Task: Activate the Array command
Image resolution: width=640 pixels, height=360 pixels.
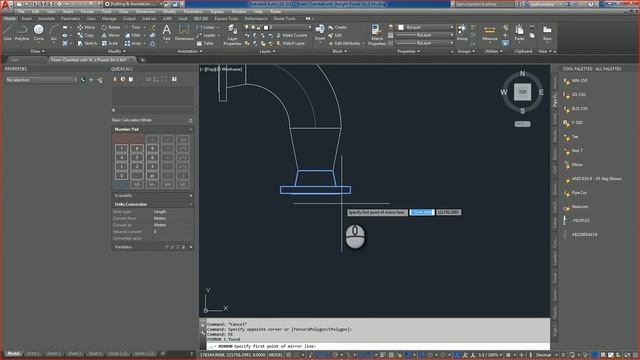Action: 134,43
